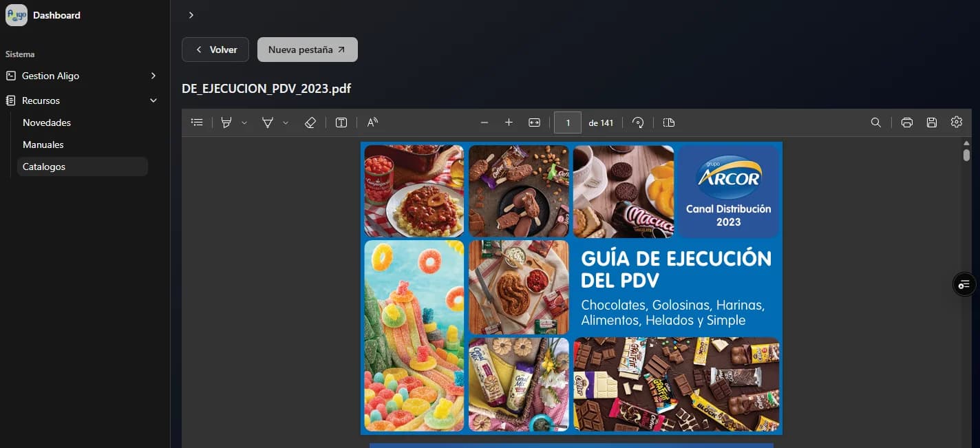The height and width of the screenshot is (448, 980).
Task: Toggle the page view layout icon
Action: (669, 122)
